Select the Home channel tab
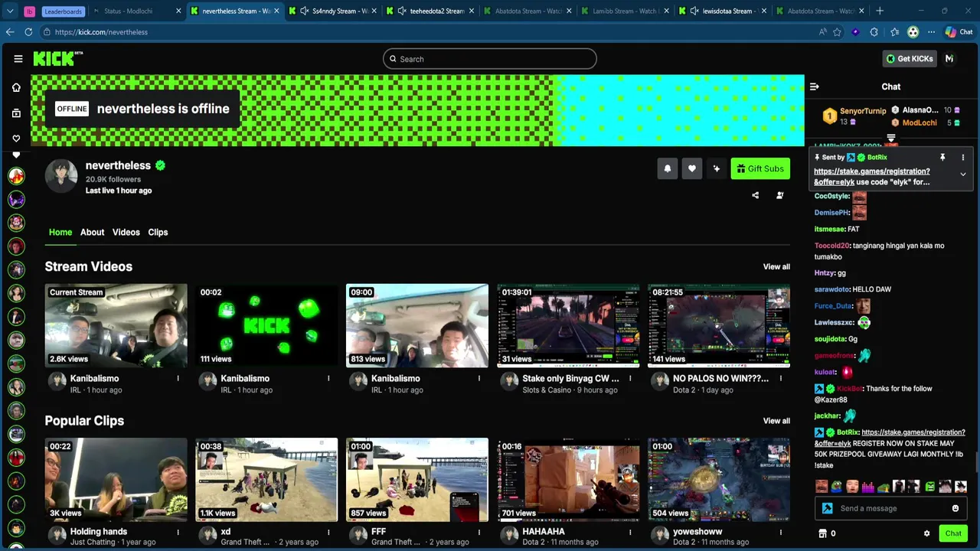Screen dimensions: 980x551 pos(60,233)
